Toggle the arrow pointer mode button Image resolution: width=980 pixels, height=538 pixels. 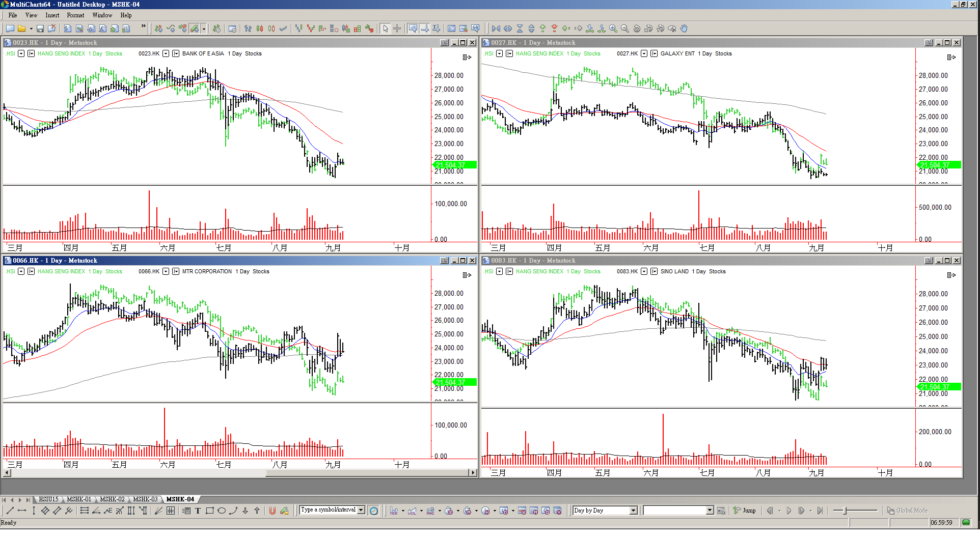coord(386,29)
